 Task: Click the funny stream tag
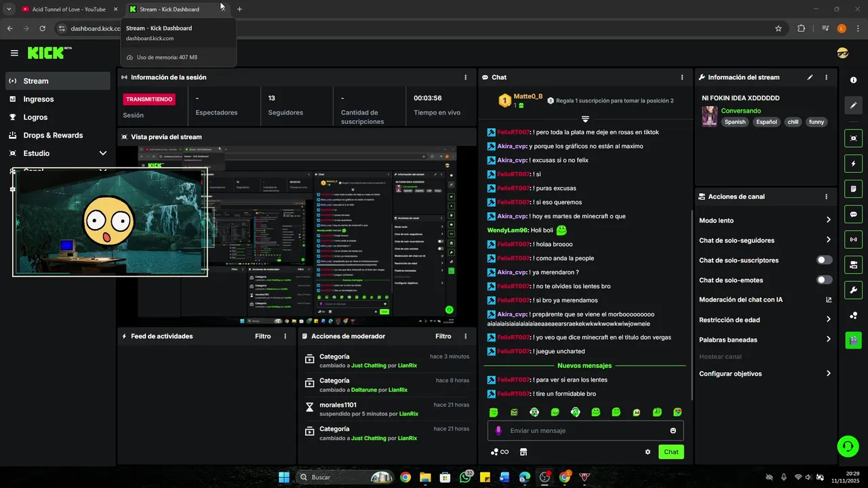(816, 122)
